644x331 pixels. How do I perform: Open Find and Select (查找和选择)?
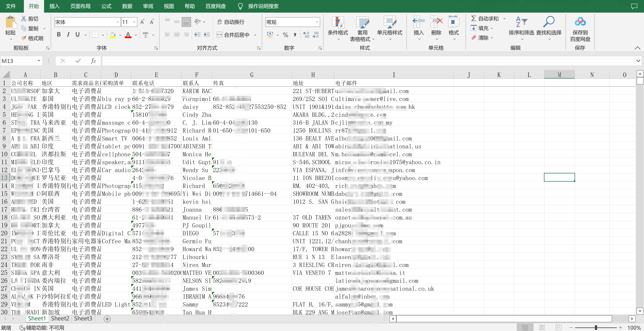tap(549, 28)
